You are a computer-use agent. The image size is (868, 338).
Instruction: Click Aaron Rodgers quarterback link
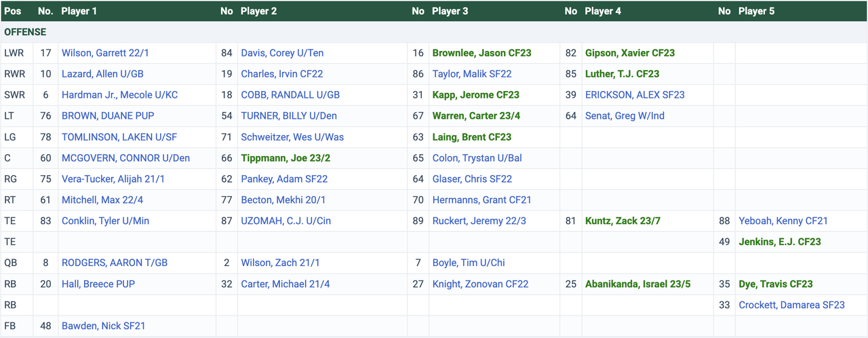pos(114,263)
